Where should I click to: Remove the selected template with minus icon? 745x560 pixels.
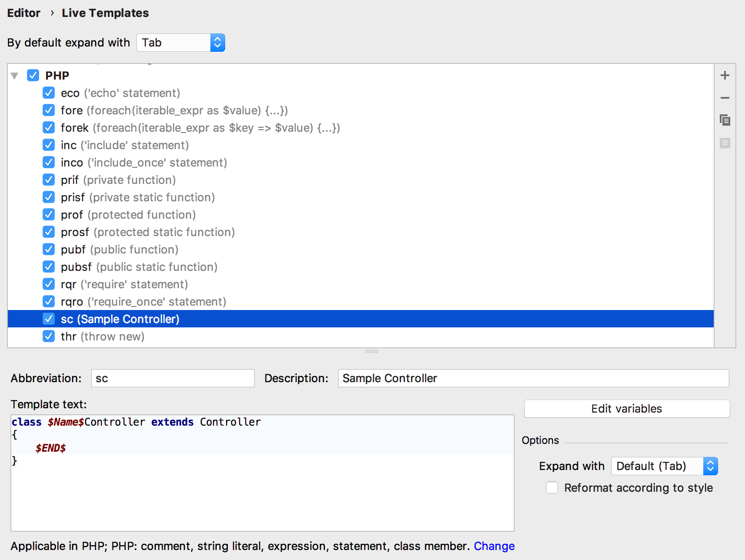(725, 98)
